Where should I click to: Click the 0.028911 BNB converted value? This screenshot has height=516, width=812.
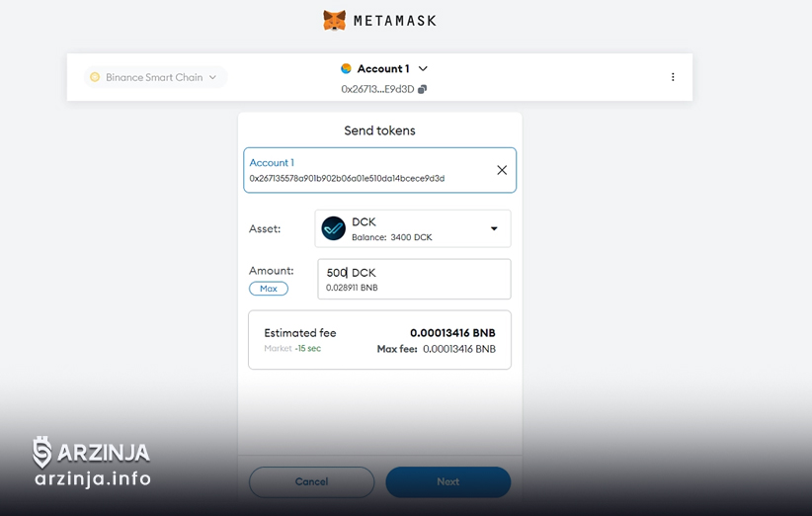tap(352, 288)
